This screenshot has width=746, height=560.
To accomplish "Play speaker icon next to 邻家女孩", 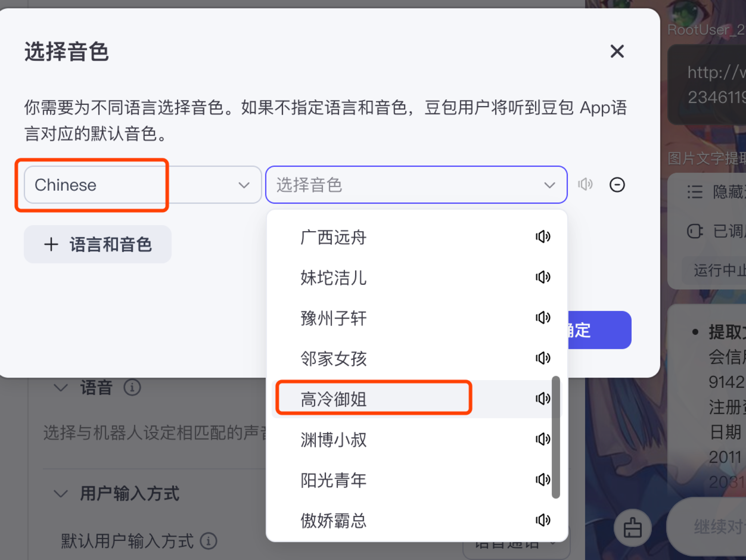I will point(543,358).
